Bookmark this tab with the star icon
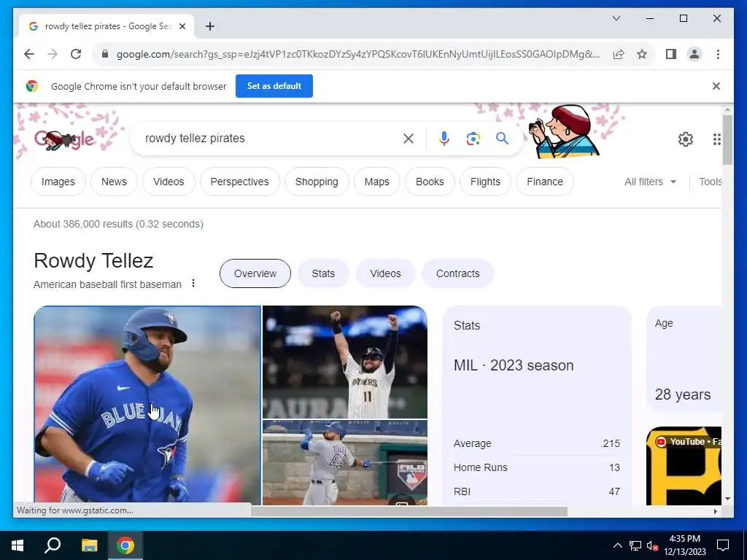 point(642,54)
